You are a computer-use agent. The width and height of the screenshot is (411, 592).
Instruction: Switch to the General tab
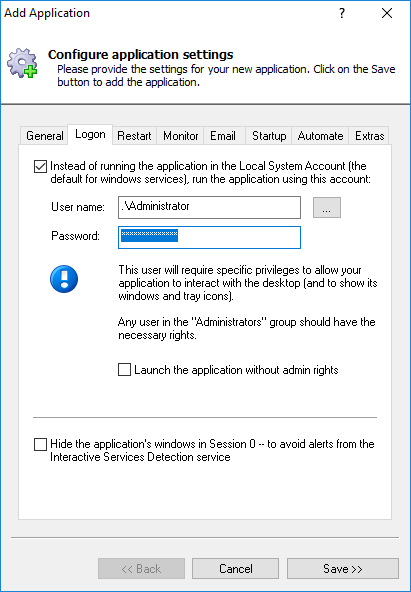point(45,136)
